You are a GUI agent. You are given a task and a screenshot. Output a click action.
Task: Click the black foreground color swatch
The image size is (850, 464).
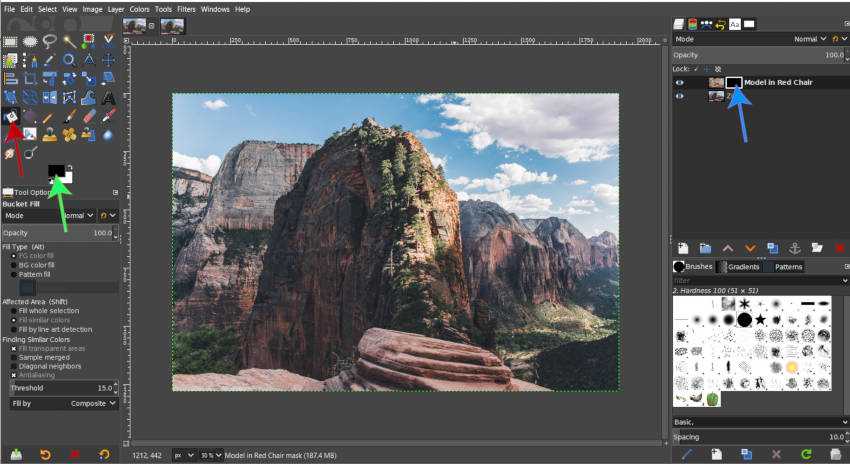pyautogui.click(x=55, y=171)
